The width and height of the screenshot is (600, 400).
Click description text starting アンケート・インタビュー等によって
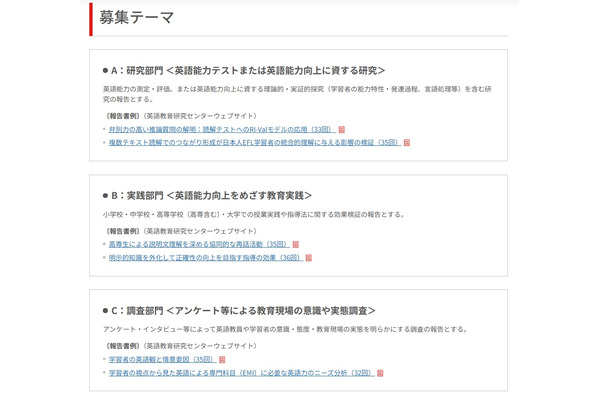(285, 329)
